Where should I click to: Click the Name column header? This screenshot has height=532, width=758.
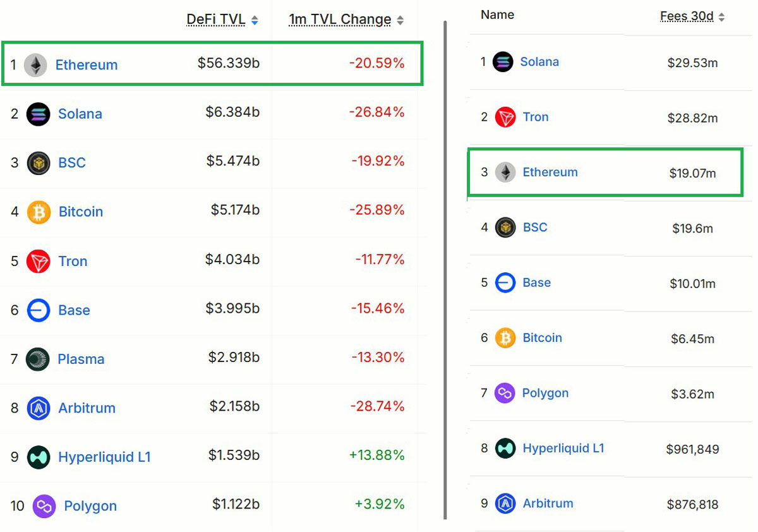pyautogui.click(x=497, y=15)
